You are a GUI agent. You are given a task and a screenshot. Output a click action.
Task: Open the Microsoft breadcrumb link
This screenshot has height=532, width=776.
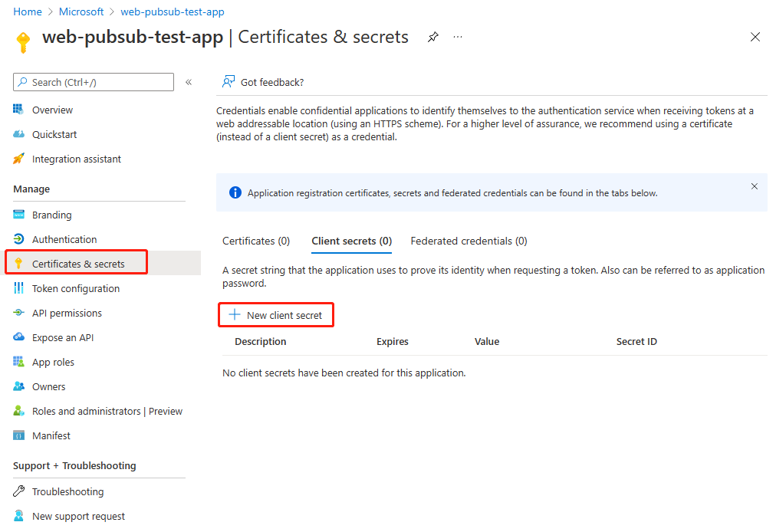coord(81,11)
